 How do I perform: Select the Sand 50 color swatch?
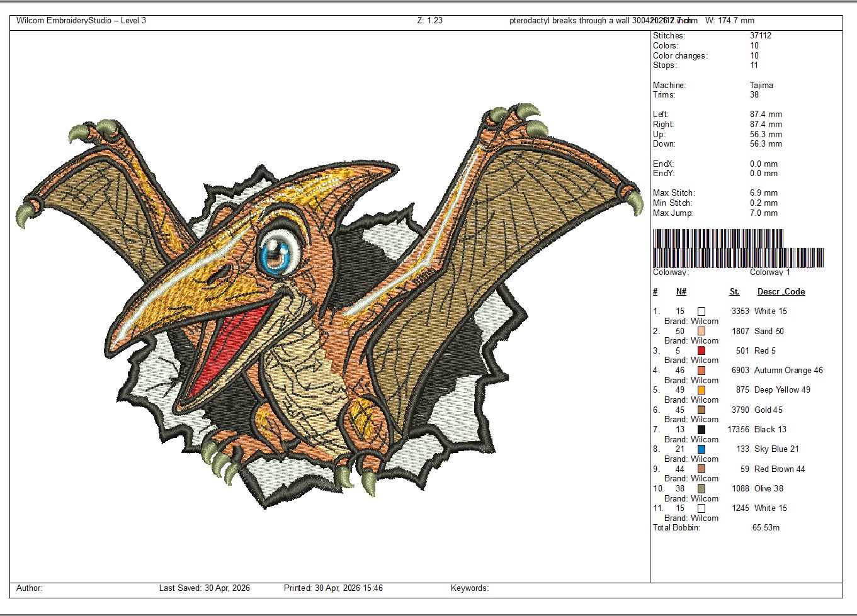click(x=701, y=331)
